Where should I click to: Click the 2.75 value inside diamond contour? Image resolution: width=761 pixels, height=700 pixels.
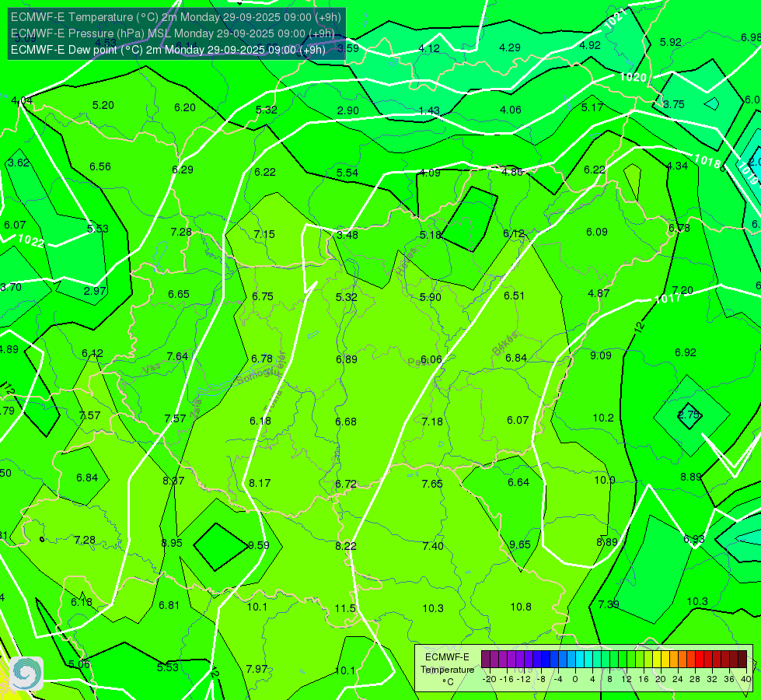[688, 415]
